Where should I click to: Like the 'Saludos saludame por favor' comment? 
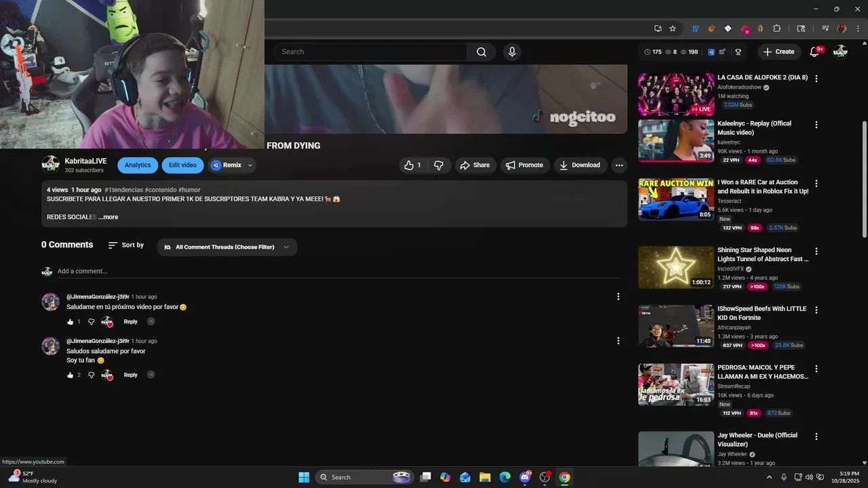[70, 375]
